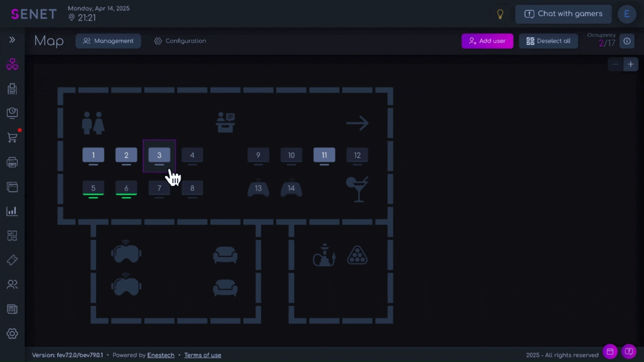Click the shopping cart icon in sidebar
Viewport: 644px width, 362px height.
pos(12,138)
